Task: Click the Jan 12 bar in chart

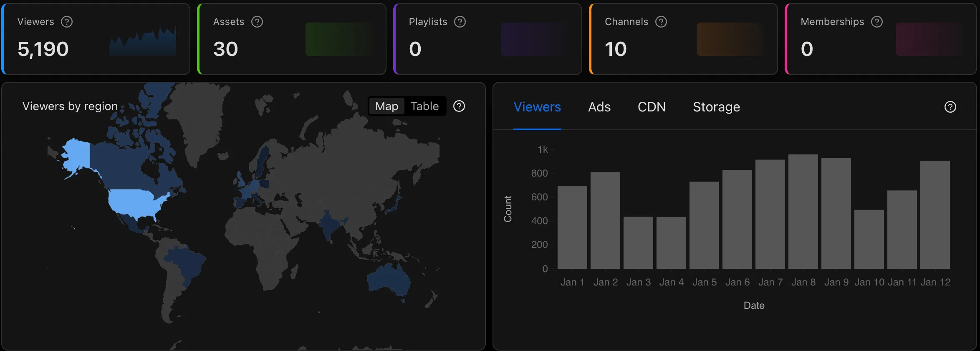Action: pyautogui.click(x=935, y=215)
